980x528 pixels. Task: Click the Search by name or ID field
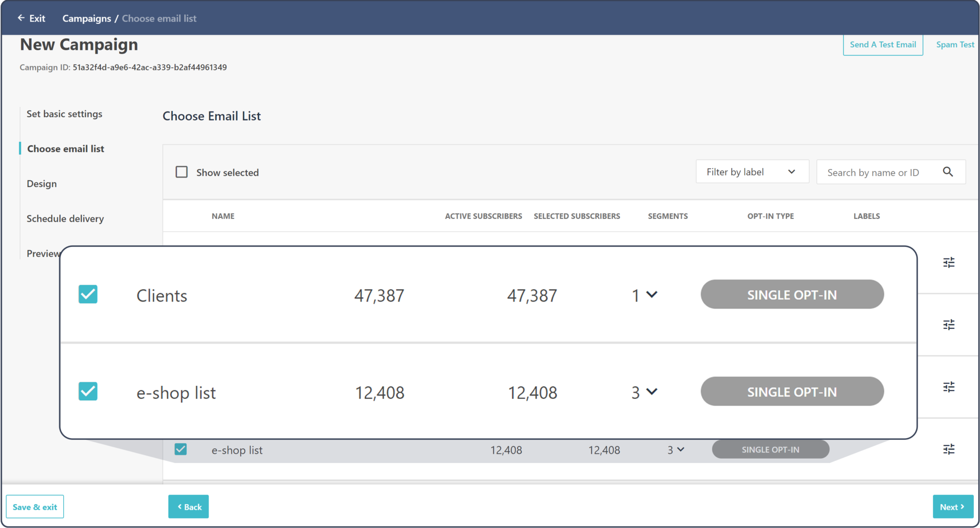pos(880,172)
